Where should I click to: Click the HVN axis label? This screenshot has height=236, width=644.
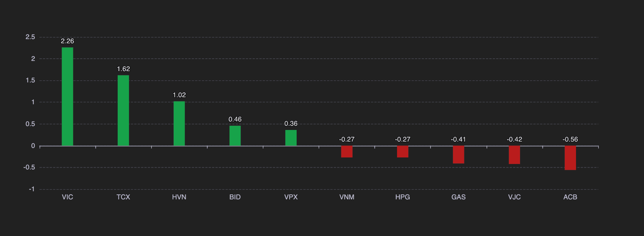[179, 197]
